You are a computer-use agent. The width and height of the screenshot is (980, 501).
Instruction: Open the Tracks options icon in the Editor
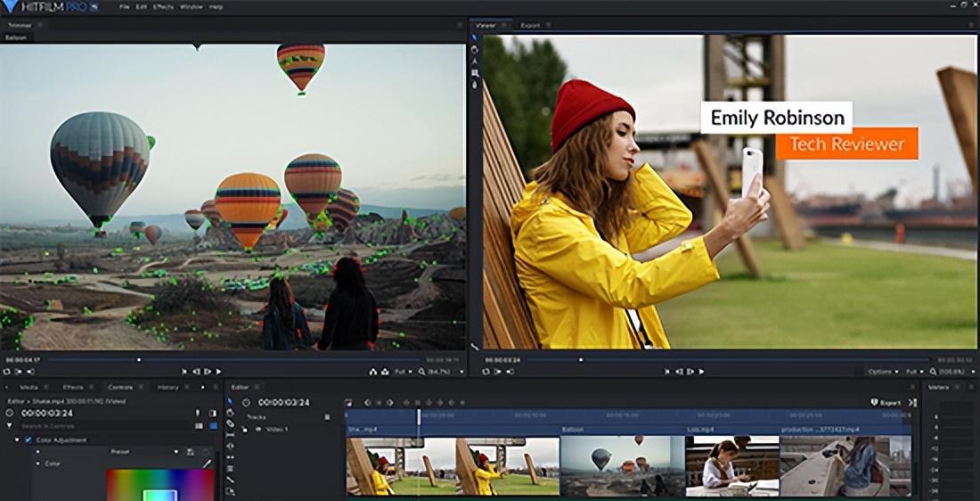327,416
